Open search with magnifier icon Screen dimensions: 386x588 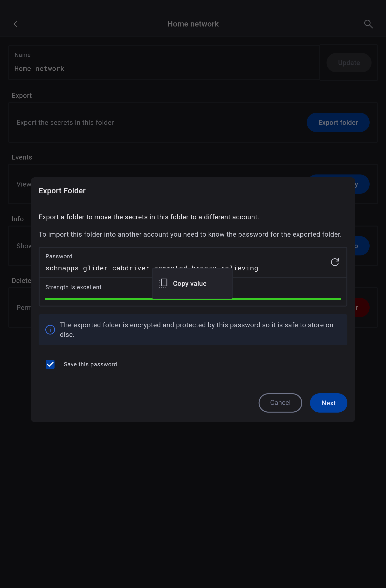point(368,24)
